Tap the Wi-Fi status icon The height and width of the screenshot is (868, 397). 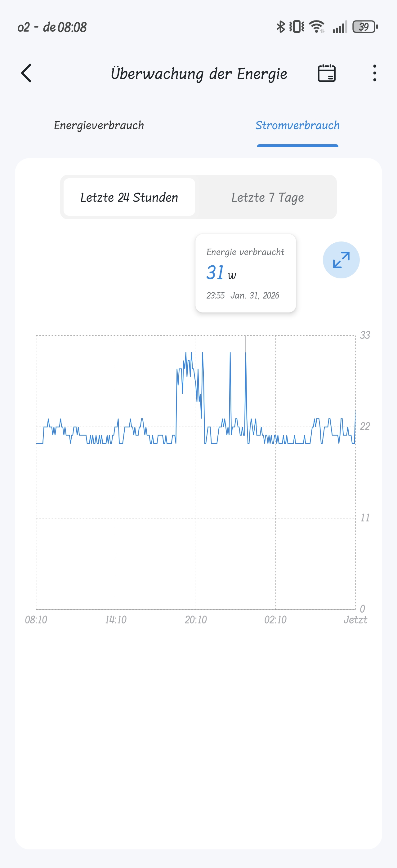tap(317, 27)
